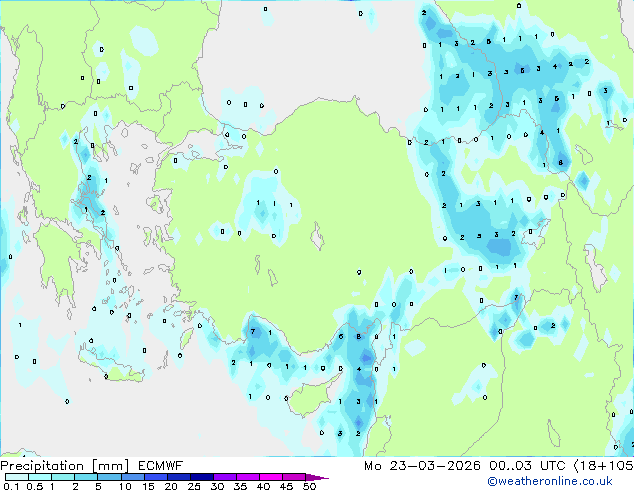Click the 'Mo' weekday label

pyautogui.click(x=372, y=466)
